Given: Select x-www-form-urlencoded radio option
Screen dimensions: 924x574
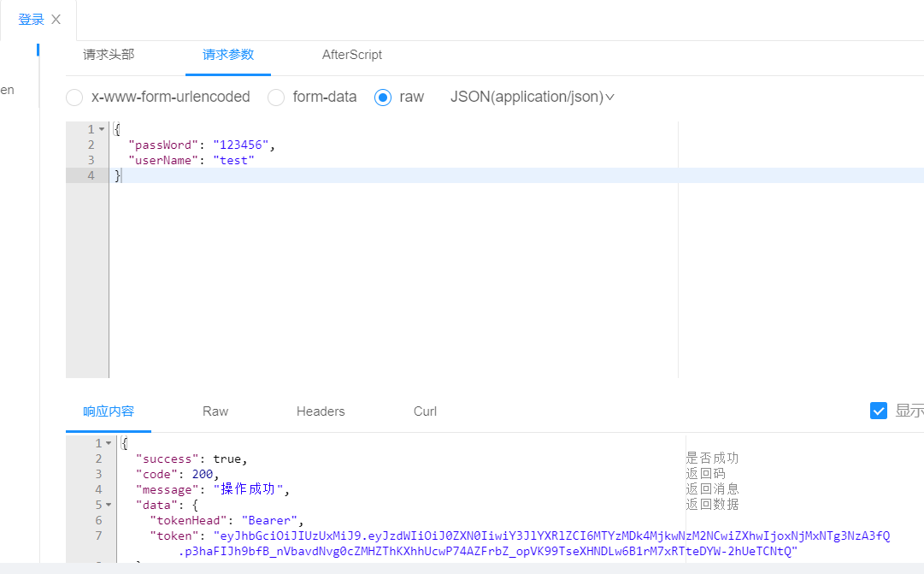Looking at the screenshot, I should 74,98.
